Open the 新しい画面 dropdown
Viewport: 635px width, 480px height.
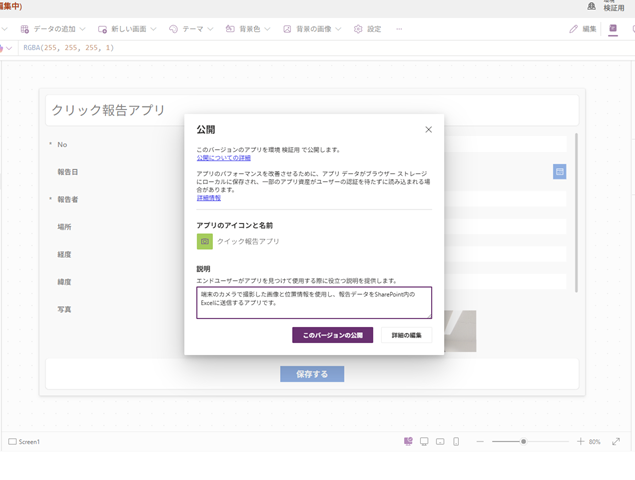click(127, 29)
